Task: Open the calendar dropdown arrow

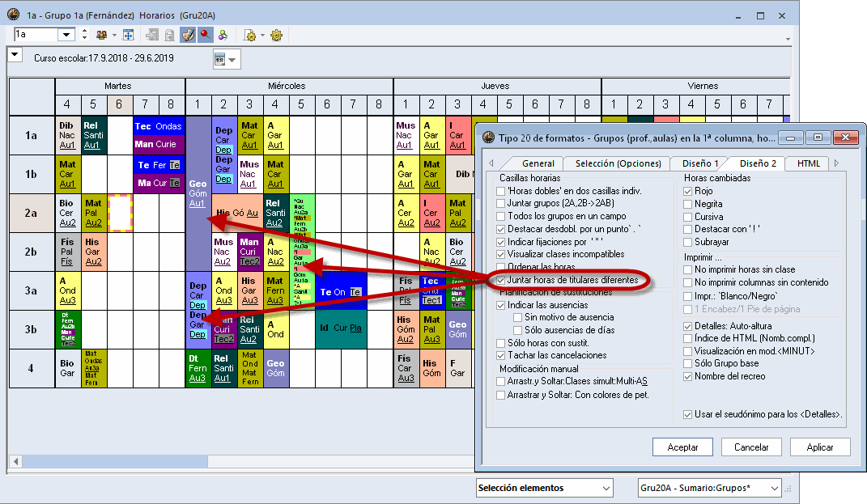Action: [233, 60]
